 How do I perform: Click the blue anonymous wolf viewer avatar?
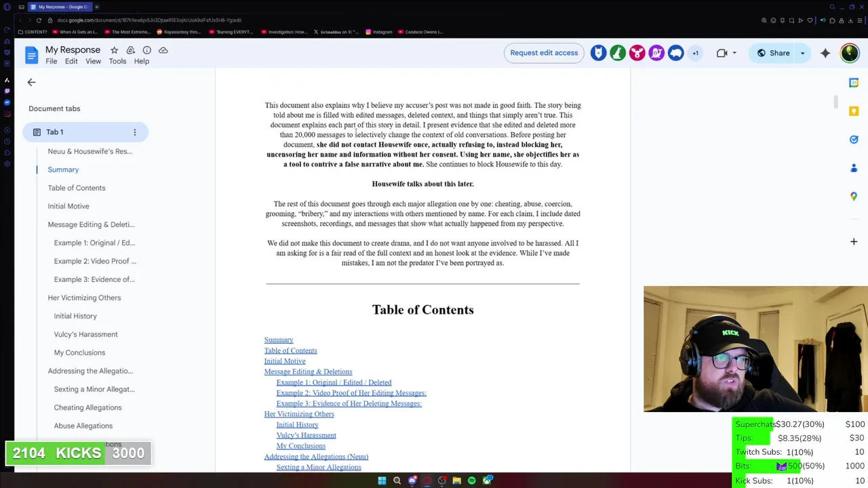tap(598, 53)
